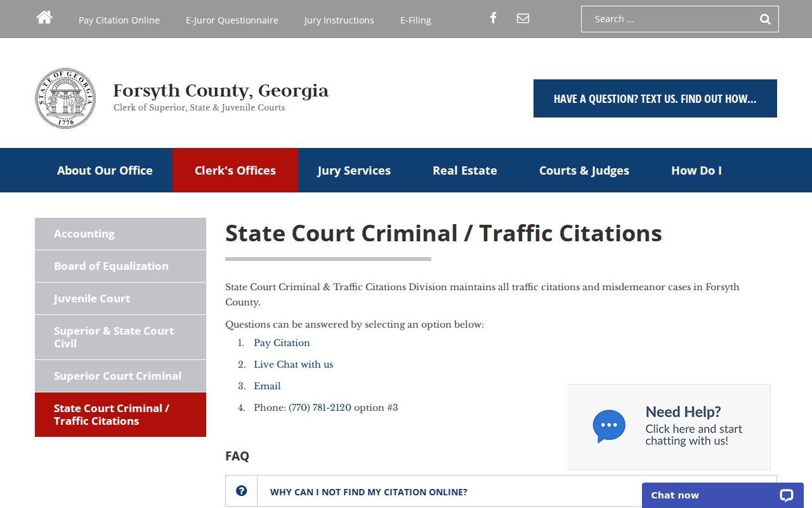Expand Why can I not find my citation FAQ
The image size is (812, 508).
501,491
